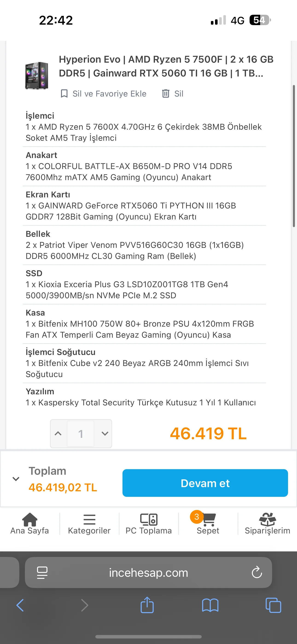This screenshot has height=644, width=297.
Task: Increase quantity with up arrow
Action: 58,433
